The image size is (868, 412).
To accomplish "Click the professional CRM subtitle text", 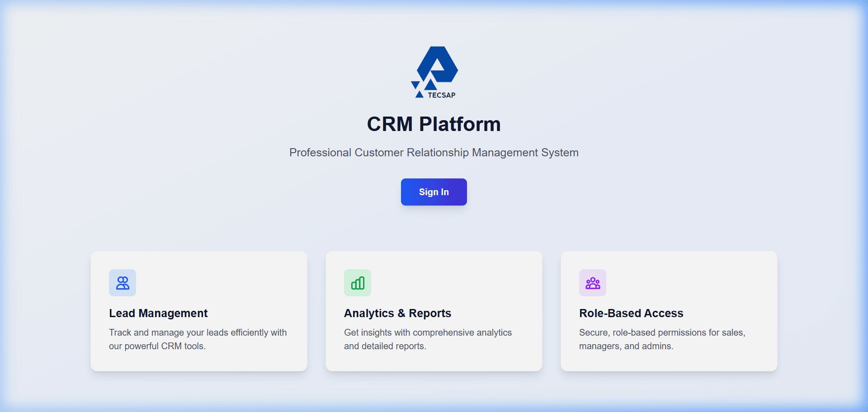I will click(x=434, y=153).
